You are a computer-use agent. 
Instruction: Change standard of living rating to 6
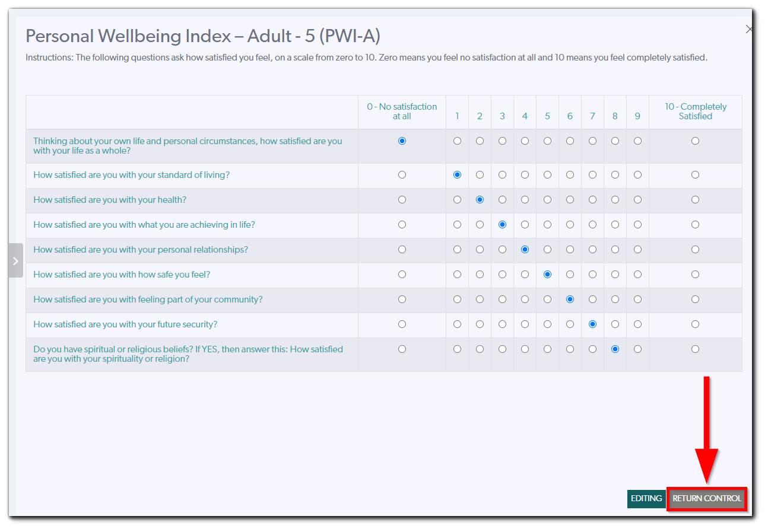click(x=570, y=174)
